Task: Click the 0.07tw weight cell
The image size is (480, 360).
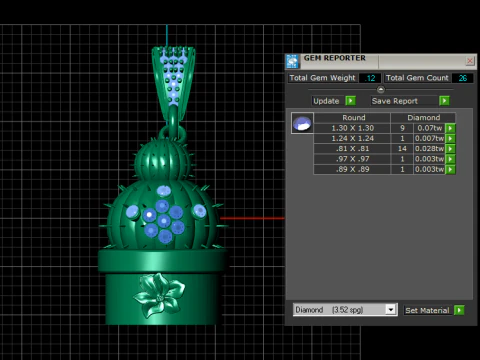Action: (x=429, y=128)
